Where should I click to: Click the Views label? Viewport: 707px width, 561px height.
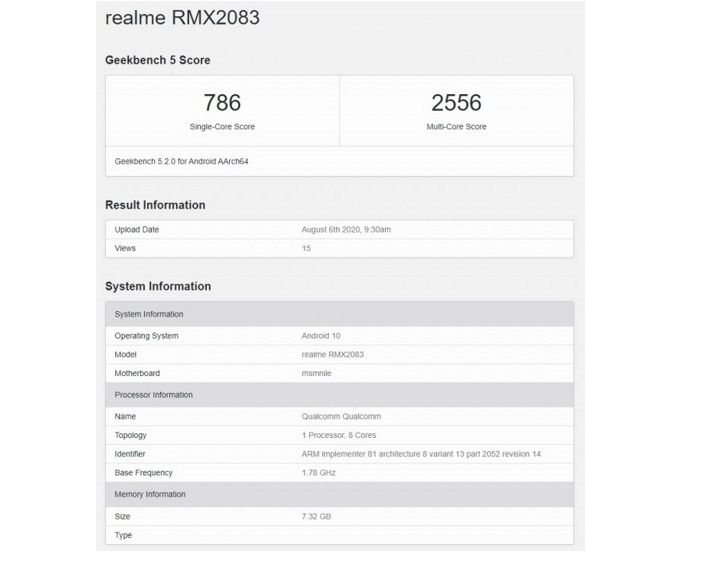pos(125,248)
